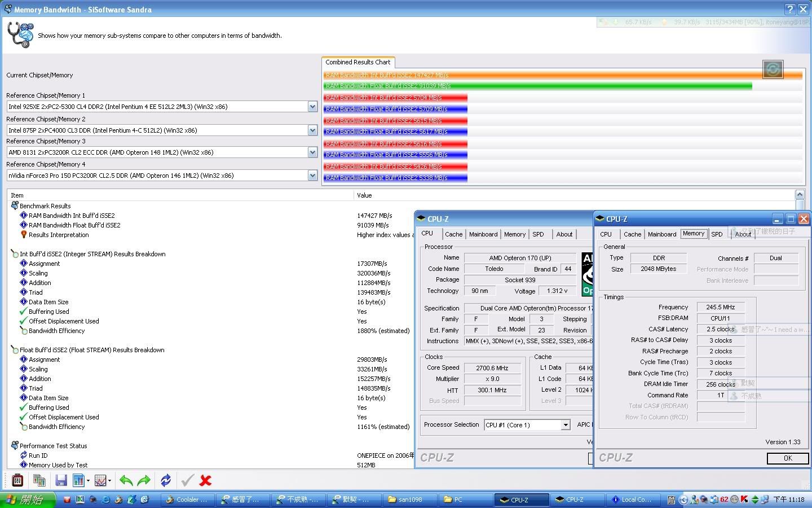
Task: Click OK button in CPU-Z memory window
Action: [788, 458]
